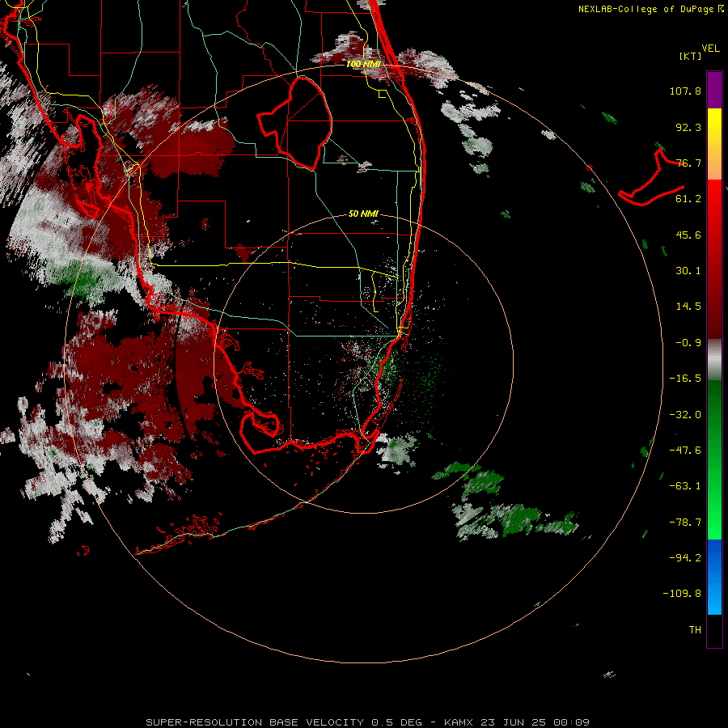Click the purple segment of the color bar

pyautogui.click(x=714, y=90)
